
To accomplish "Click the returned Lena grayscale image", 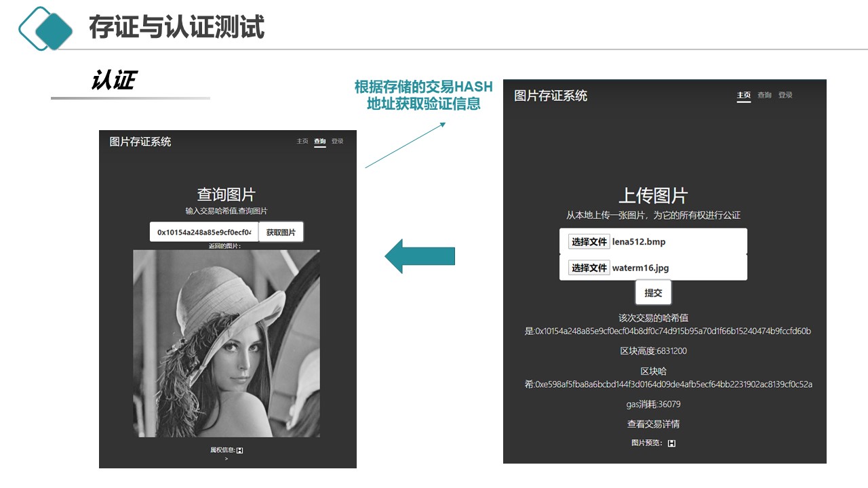I will point(226,343).
